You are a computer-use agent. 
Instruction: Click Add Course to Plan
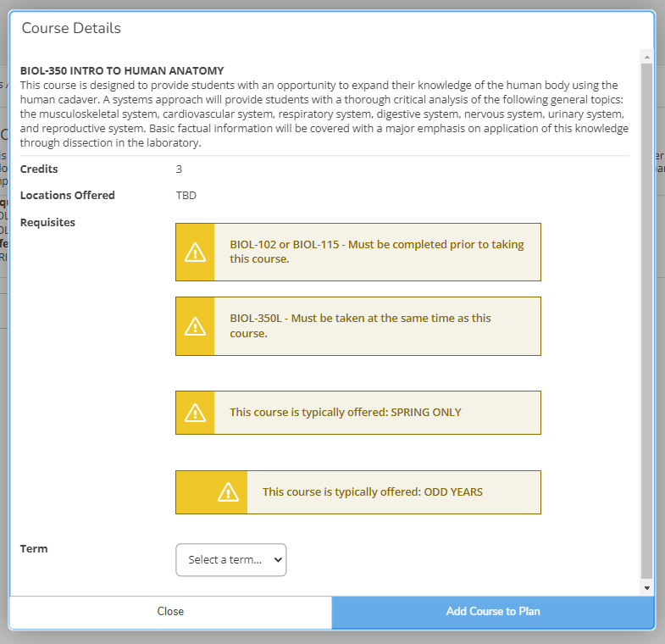tap(493, 611)
